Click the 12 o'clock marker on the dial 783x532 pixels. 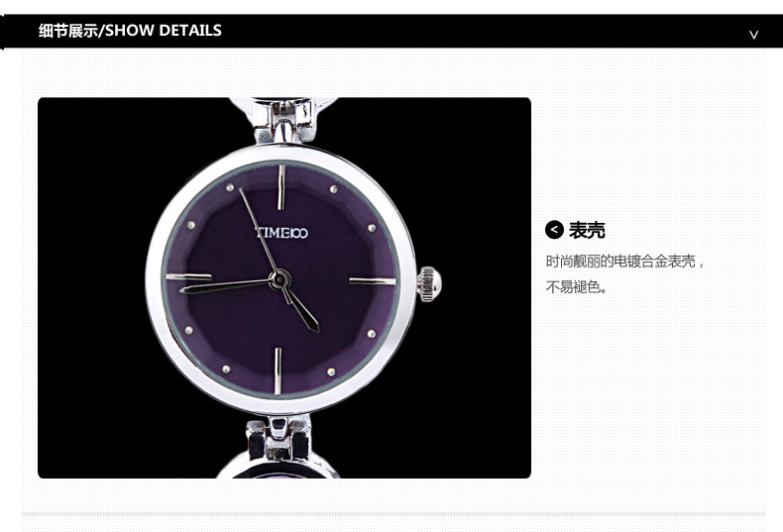click(x=280, y=187)
